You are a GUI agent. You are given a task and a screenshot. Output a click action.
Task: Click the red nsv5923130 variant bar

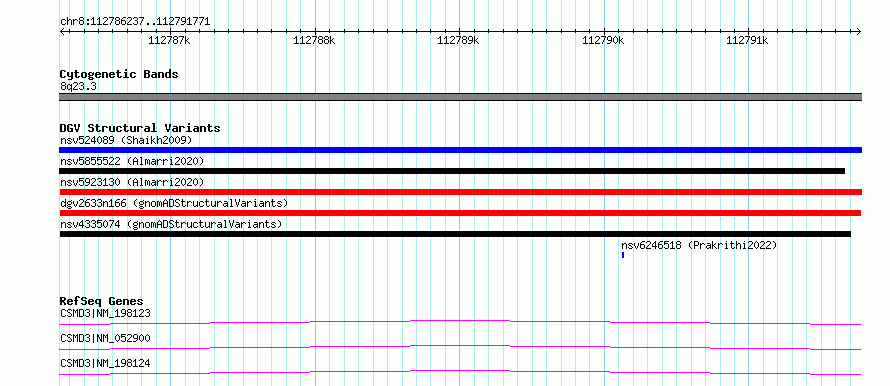tap(460, 192)
